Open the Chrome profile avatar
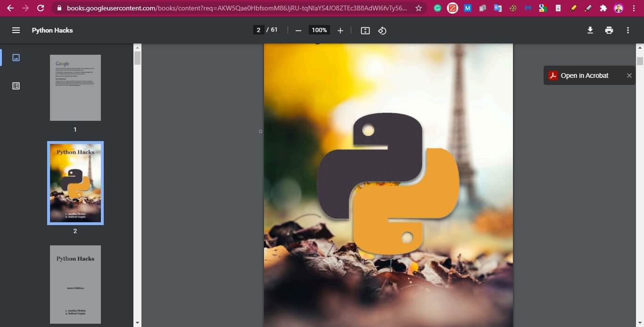 point(619,8)
